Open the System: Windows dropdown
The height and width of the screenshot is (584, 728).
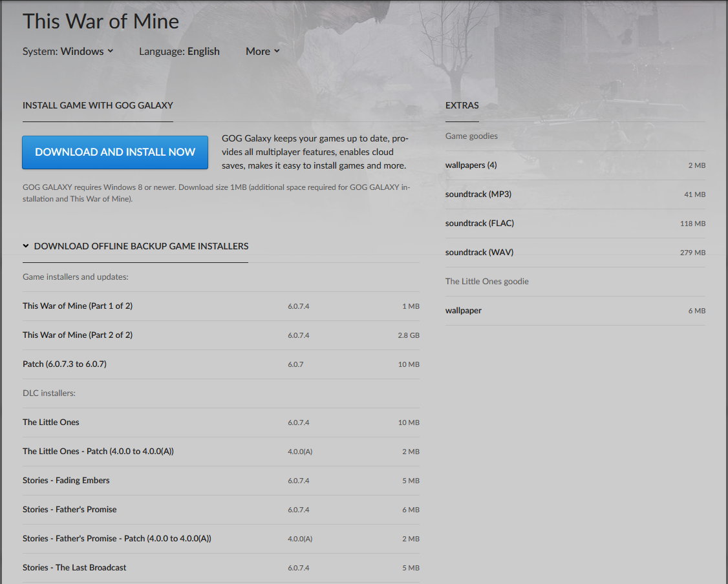pyautogui.click(x=68, y=52)
